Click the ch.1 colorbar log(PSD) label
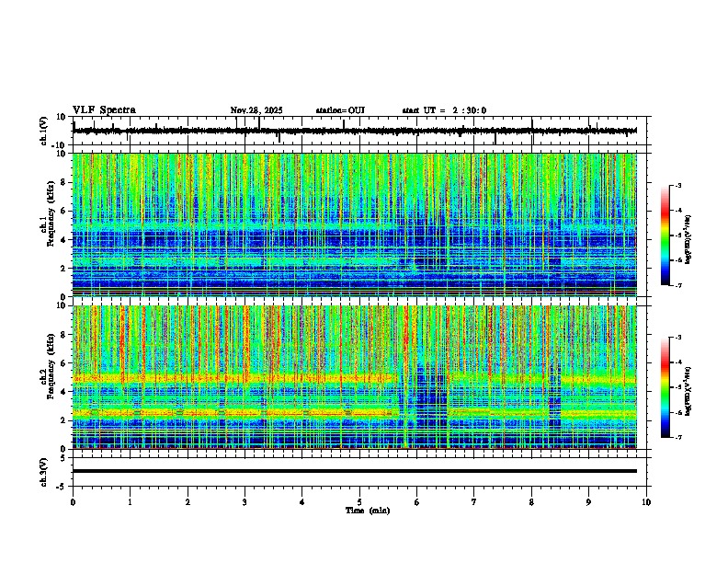The height and width of the screenshot is (563, 728). point(688,239)
